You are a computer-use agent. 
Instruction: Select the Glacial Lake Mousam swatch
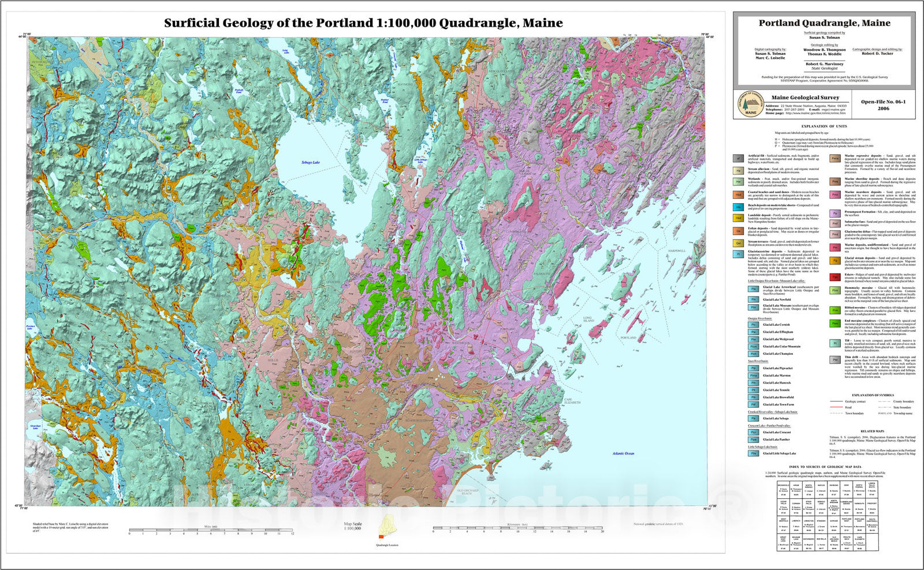[x=754, y=307]
